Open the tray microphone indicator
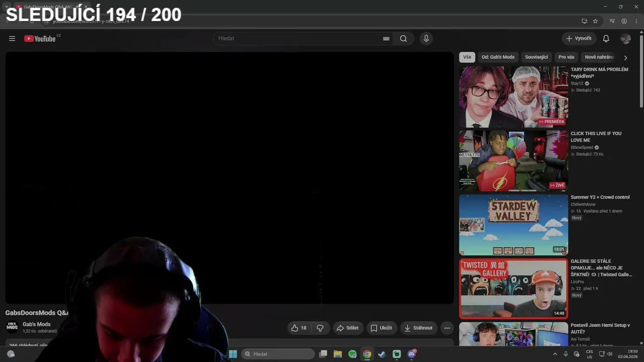Screen dimensions: 644x362 [x=566, y=354]
